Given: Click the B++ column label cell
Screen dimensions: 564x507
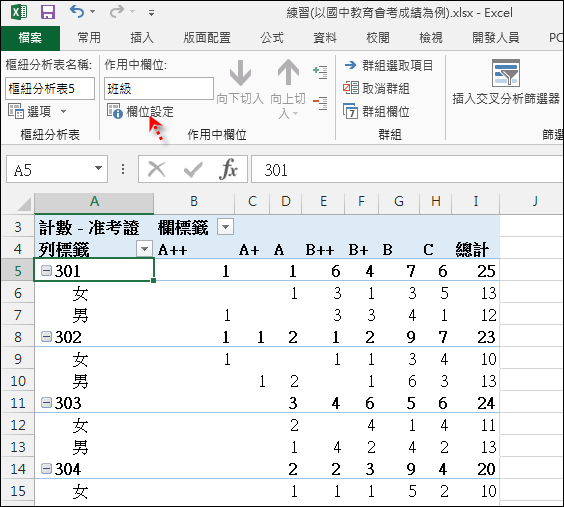Looking at the screenshot, I should click(x=323, y=249).
